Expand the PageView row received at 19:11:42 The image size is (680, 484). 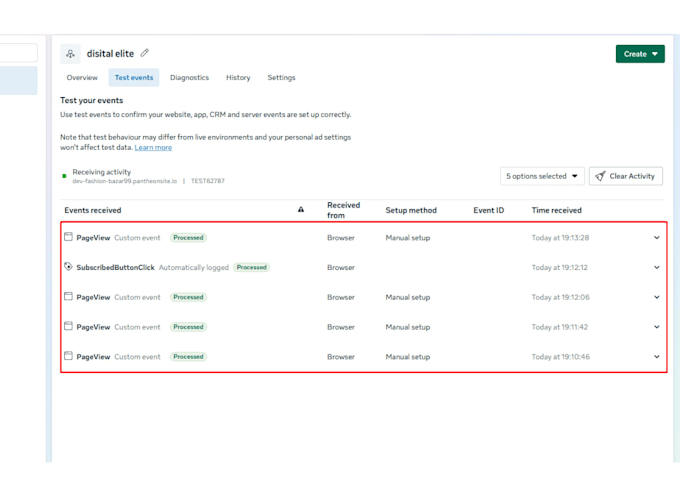[657, 327]
